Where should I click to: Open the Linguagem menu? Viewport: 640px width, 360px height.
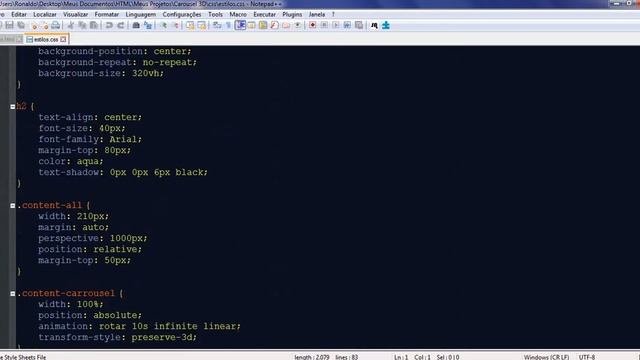coord(140,14)
